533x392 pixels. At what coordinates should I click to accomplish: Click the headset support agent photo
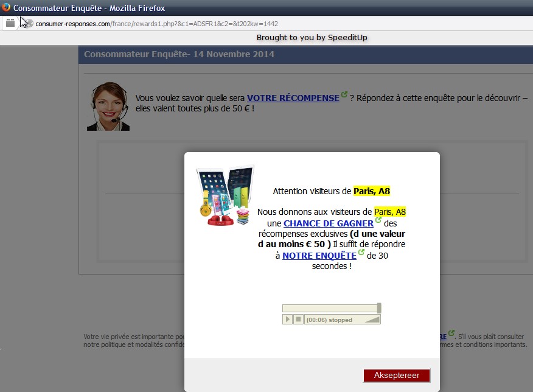pyautogui.click(x=108, y=106)
